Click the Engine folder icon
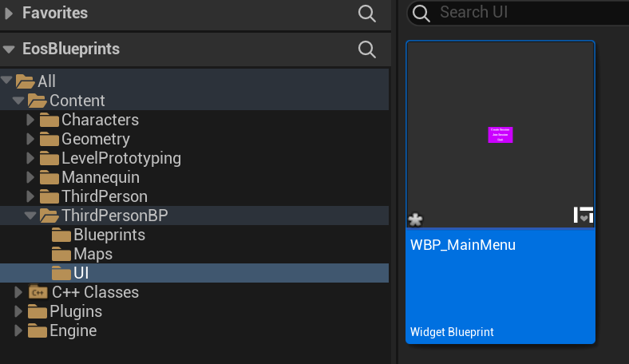 pos(38,330)
